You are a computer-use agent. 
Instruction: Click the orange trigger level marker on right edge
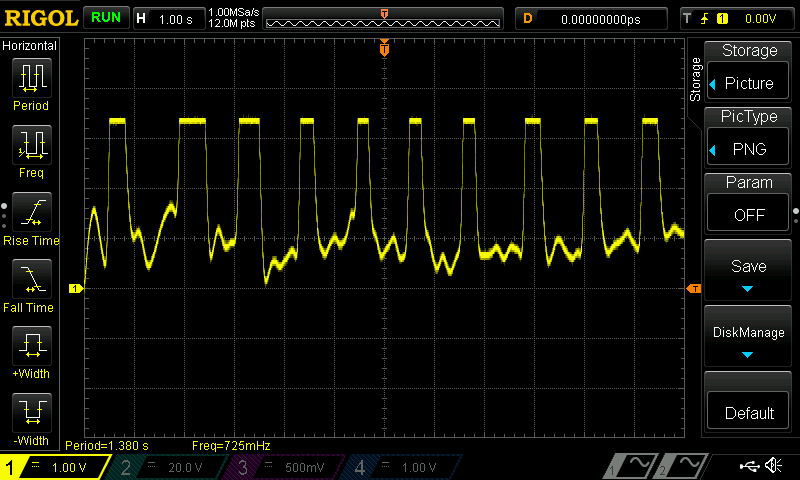[693, 289]
